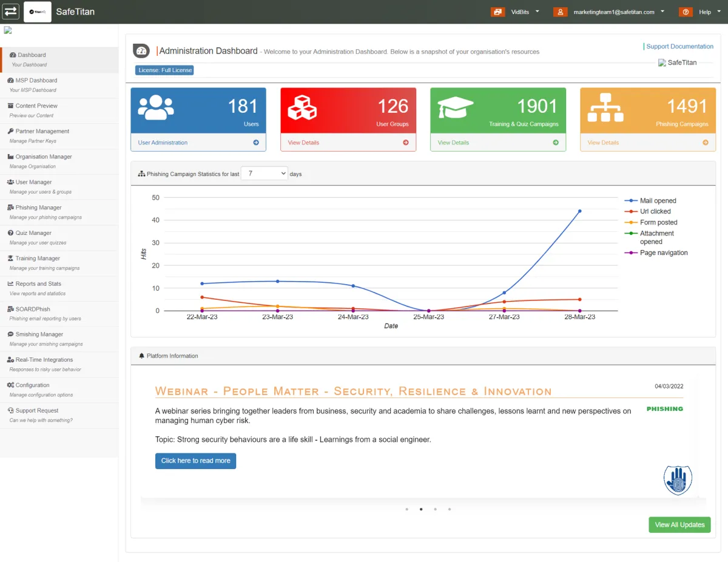Click the 28-Mar-23 Mail opened data point
The height and width of the screenshot is (562, 728).
pos(579,211)
